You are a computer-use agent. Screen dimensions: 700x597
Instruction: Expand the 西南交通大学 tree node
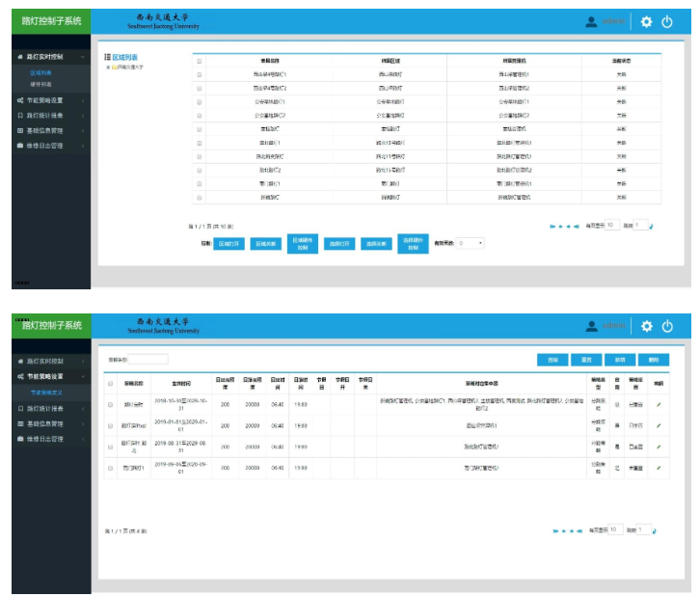(x=108, y=68)
